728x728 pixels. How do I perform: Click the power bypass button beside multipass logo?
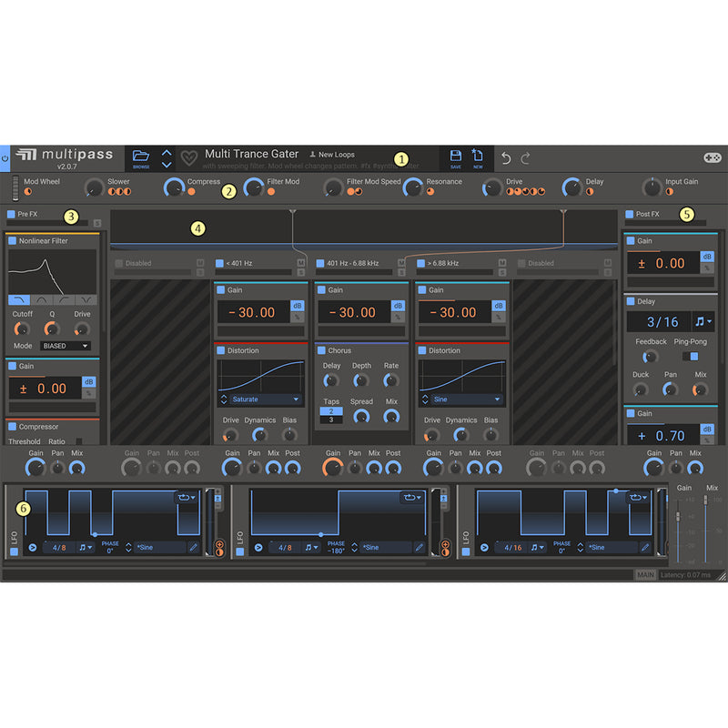5,158
